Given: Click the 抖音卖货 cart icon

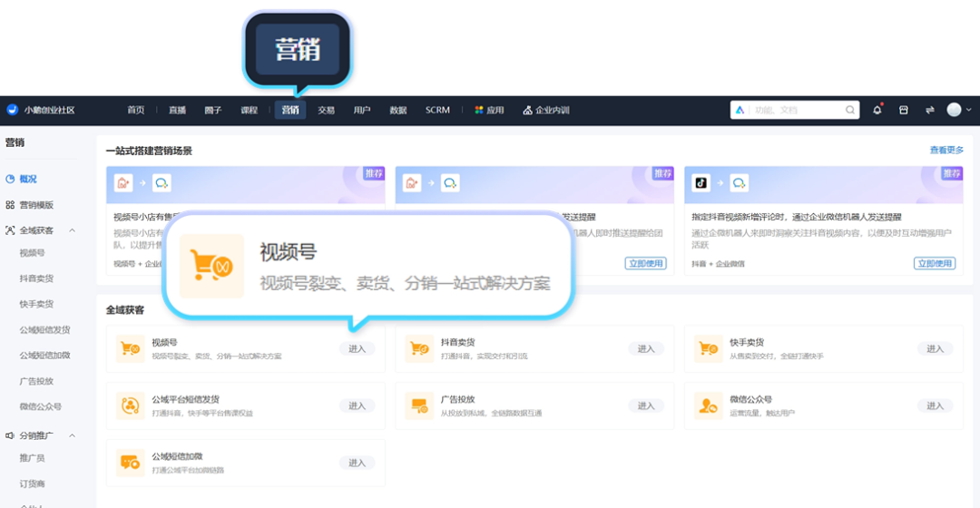Looking at the screenshot, I should [x=419, y=348].
